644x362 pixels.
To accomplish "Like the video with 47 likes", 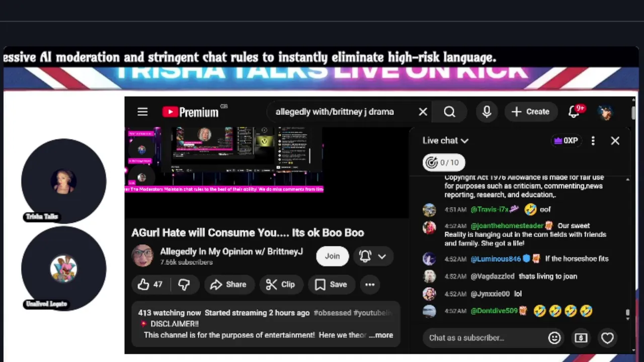I will 150,285.
